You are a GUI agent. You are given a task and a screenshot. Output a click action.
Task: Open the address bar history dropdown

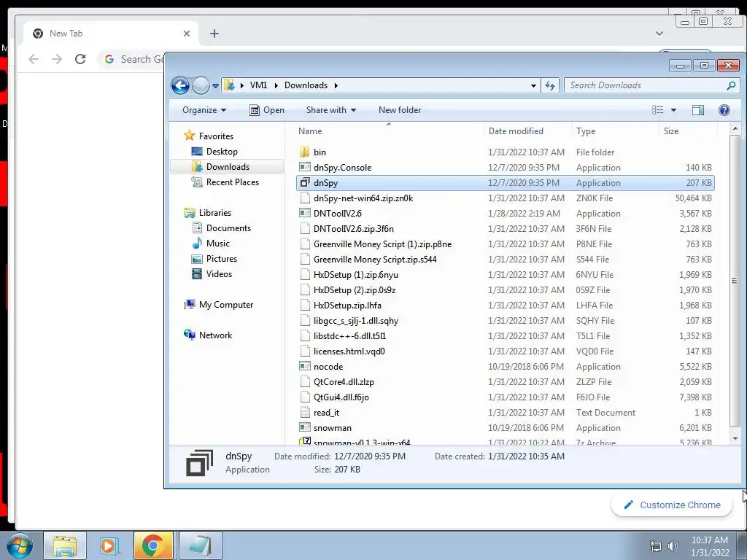click(533, 86)
